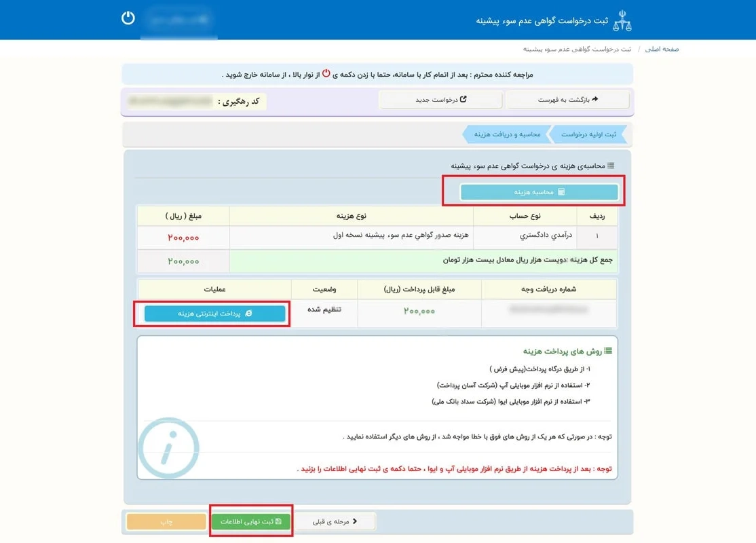Click the پرداخت اینترنتی هزینه button
Viewport: 756px width, 543px height.
tap(214, 314)
